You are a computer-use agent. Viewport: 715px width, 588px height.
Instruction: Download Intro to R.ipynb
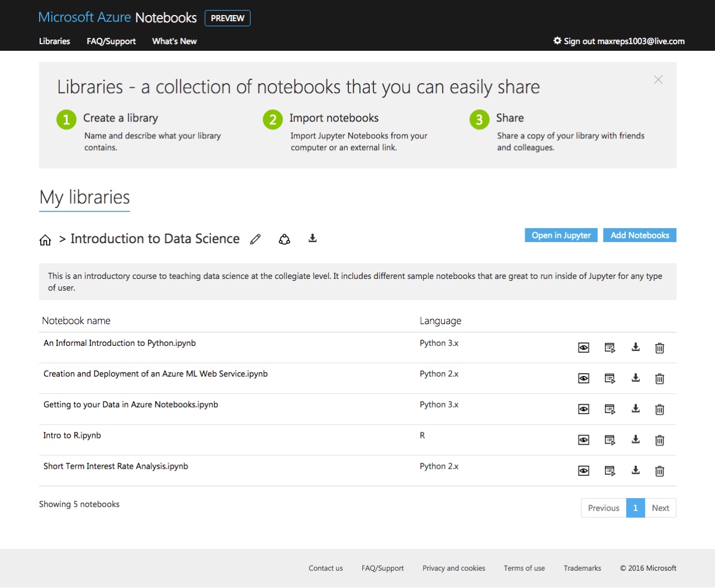click(x=636, y=439)
